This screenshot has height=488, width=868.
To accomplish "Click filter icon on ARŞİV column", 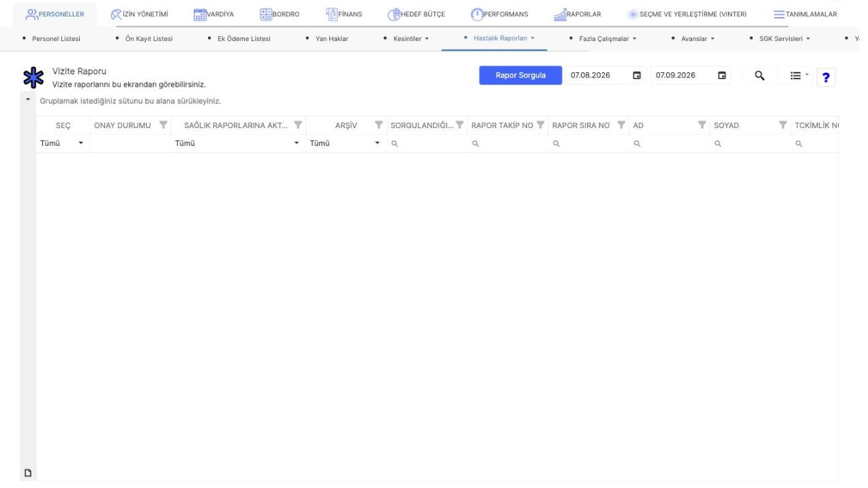I will point(379,125).
